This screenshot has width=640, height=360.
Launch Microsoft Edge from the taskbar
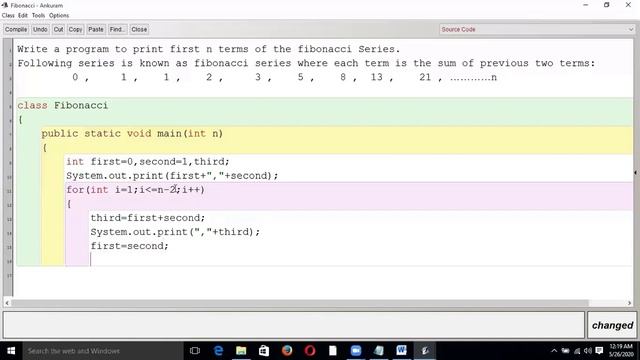pos(218,351)
